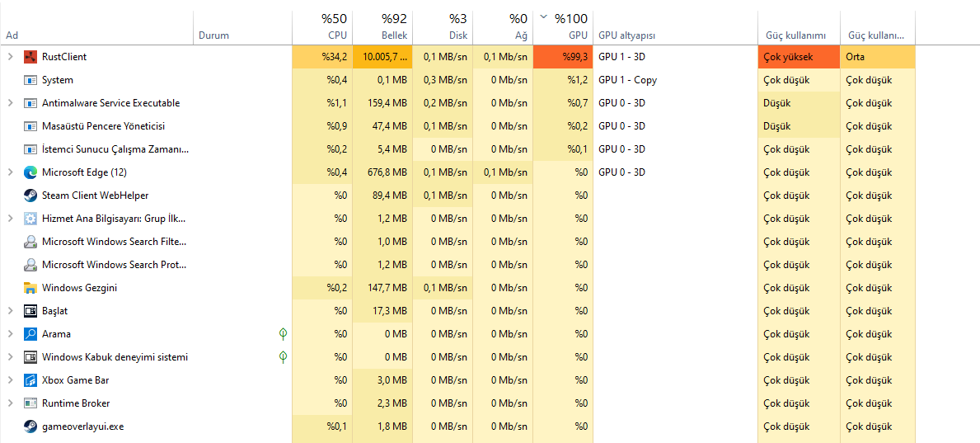Sort by first Güç kullanımı column

[x=799, y=27]
